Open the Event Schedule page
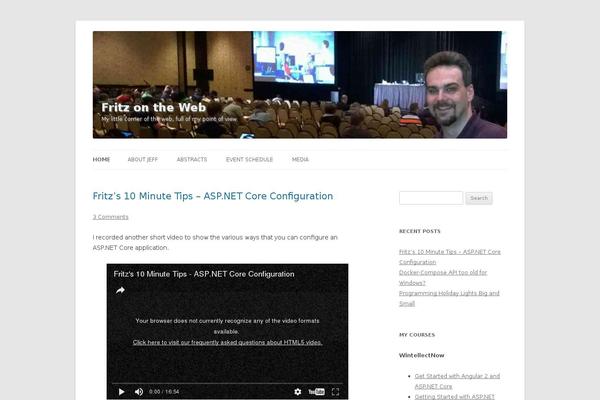 (x=249, y=159)
